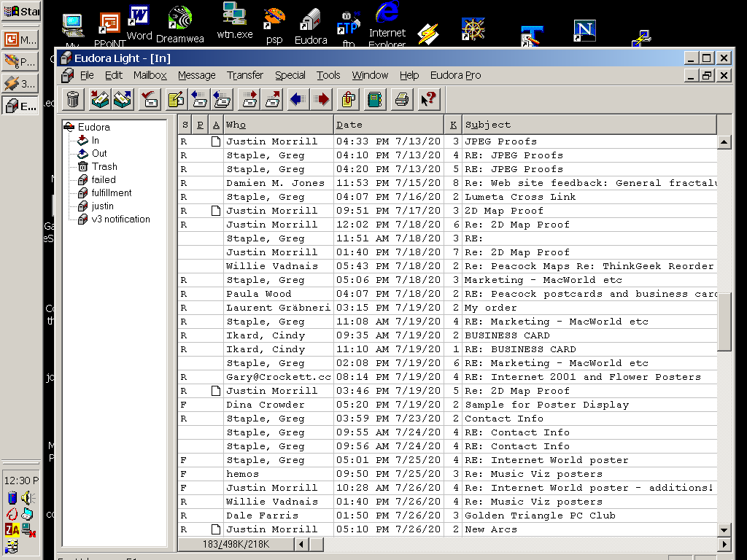This screenshot has height=560, width=747.
Task: Click the message list scroll down arrow
Action: (x=724, y=530)
